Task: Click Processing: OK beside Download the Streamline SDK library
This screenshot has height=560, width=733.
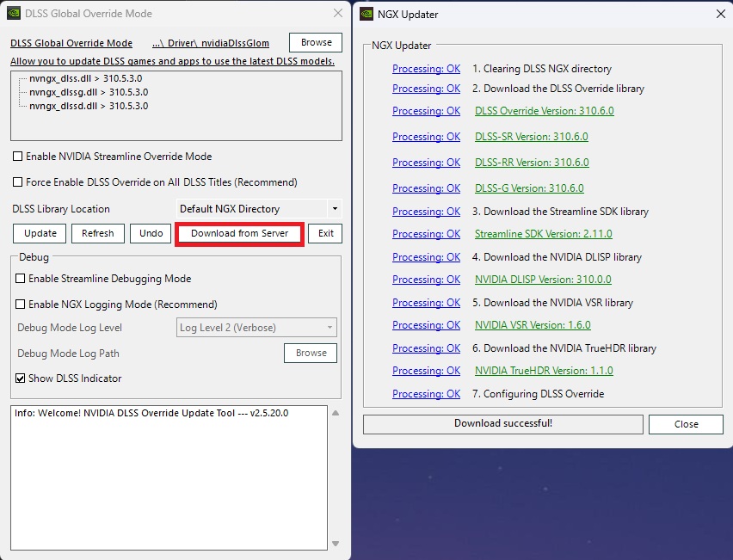Action: click(x=426, y=212)
